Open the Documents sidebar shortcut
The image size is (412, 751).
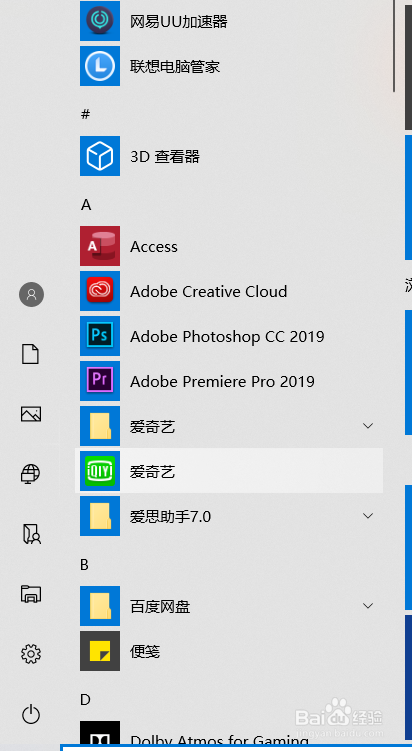click(31, 354)
